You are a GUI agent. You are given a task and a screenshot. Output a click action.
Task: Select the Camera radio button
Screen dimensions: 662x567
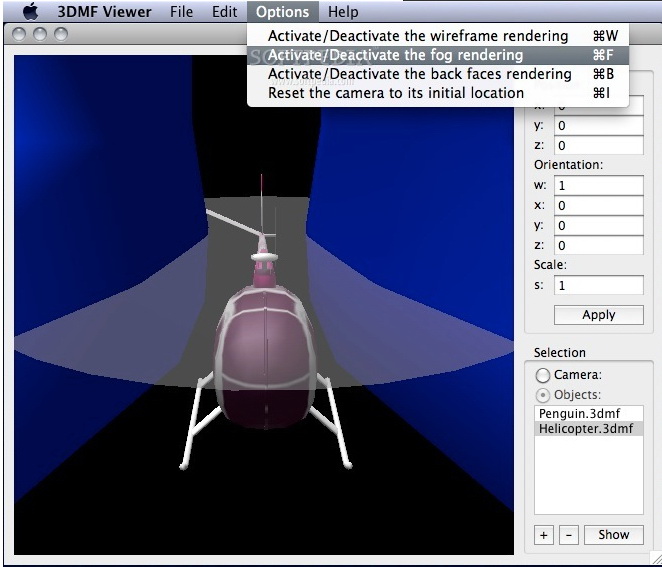tap(543, 375)
